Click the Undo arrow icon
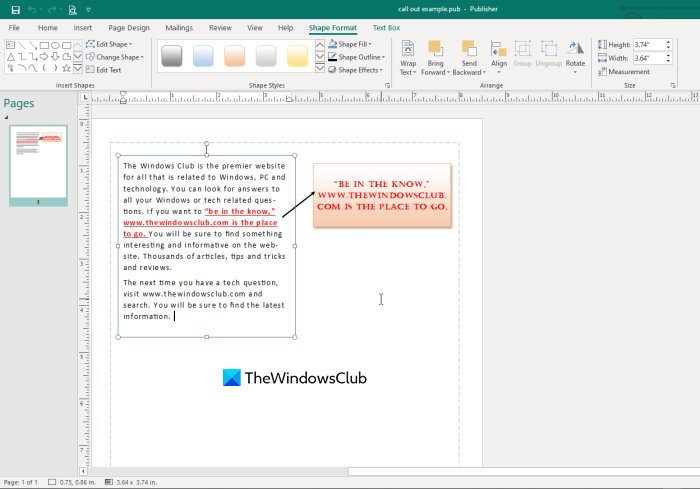700x489 pixels. click(32, 9)
